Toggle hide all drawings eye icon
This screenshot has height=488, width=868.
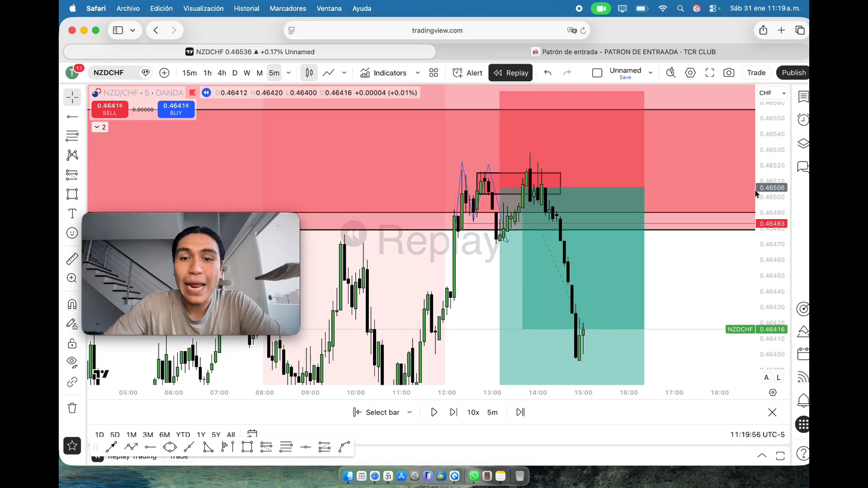coord(72,362)
